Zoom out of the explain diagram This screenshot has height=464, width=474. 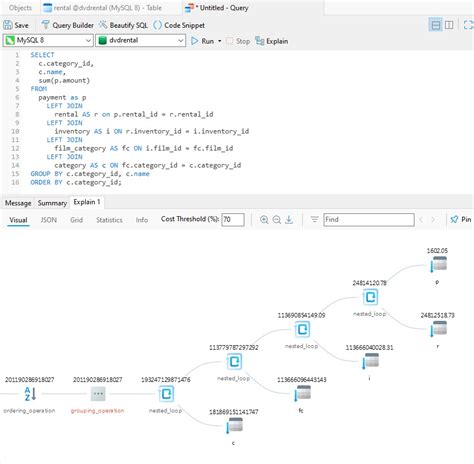(276, 219)
